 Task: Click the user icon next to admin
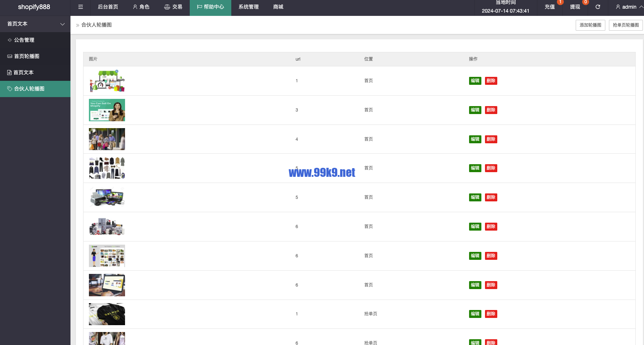click(x=618, y=7)
